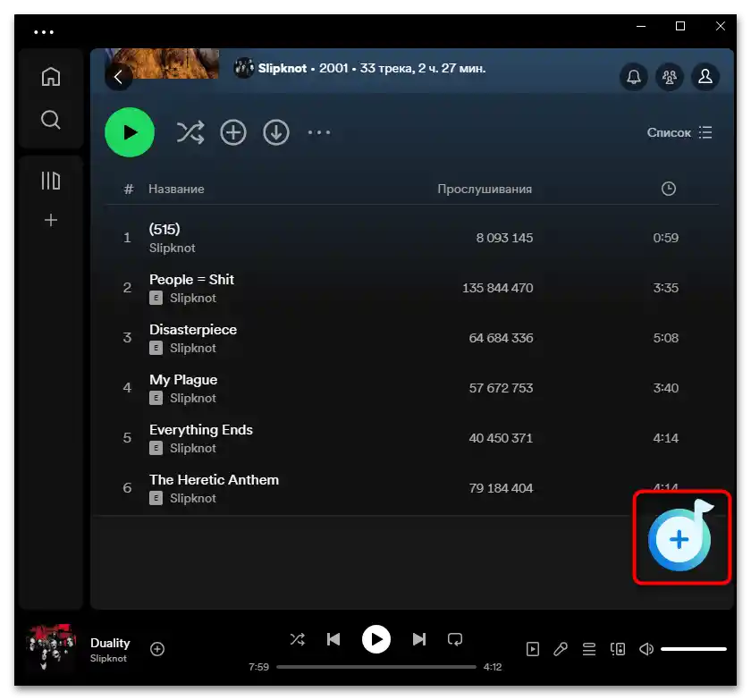Click the Slipknot artist avatar in header
Image resolution: width=751 pixels, height=700 pixels.
coord(244,68)
